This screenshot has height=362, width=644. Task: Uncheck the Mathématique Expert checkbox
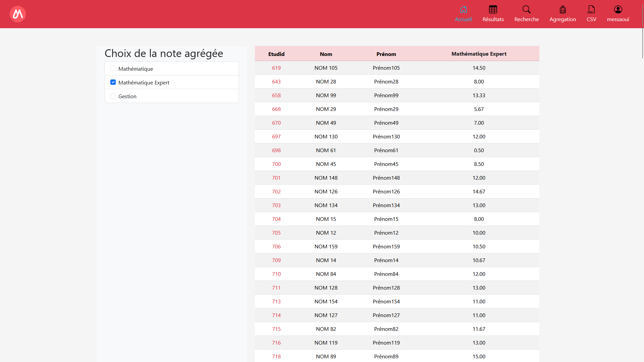coord(113,82)
